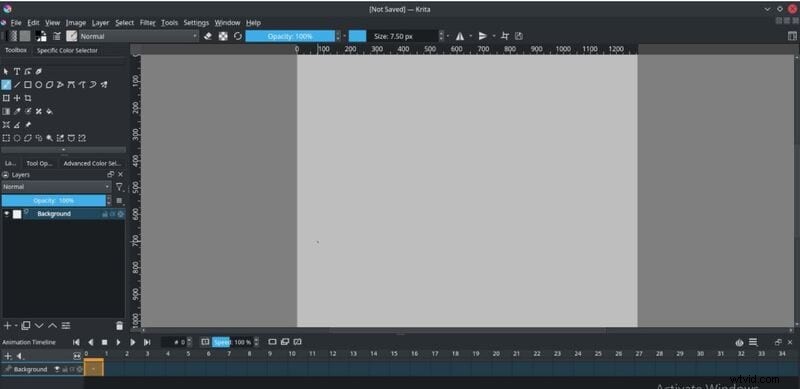Toggle eraser mode in the toolbar
This screenshot has width=800, height=389.
(x=208, y=36)
